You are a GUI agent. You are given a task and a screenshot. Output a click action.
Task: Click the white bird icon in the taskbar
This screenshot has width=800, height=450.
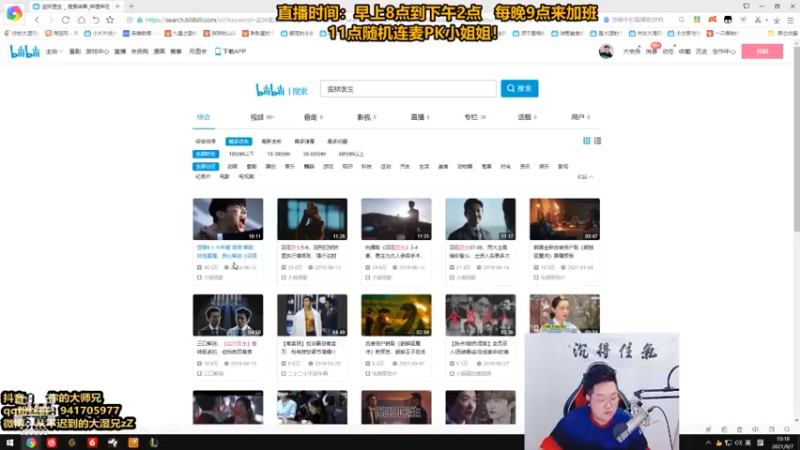pyautogui.click(x=113, y=442)
